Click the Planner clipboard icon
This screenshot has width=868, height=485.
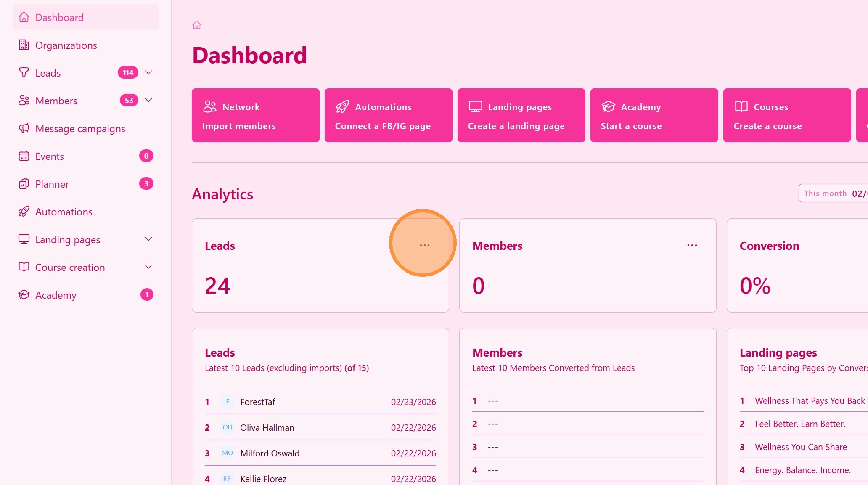coord(24,184)
